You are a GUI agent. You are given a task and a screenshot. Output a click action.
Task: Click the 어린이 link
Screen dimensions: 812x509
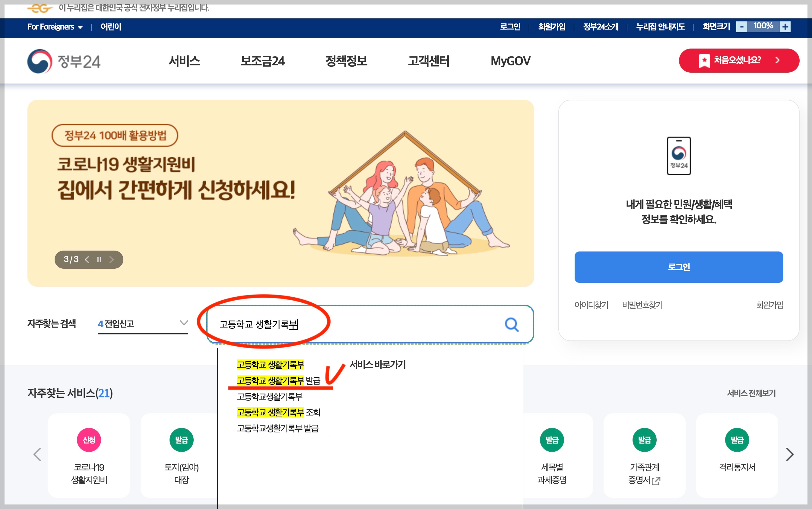click(111, 27)
